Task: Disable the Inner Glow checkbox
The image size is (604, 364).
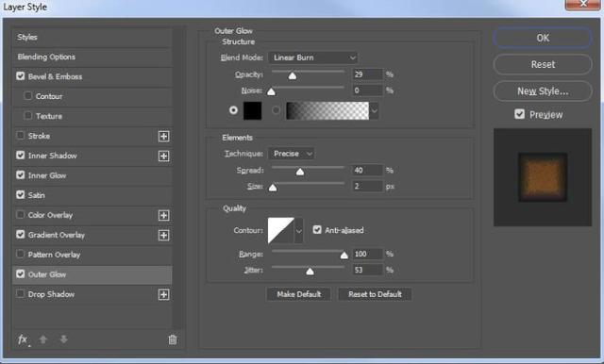Action: coord(21,175)
